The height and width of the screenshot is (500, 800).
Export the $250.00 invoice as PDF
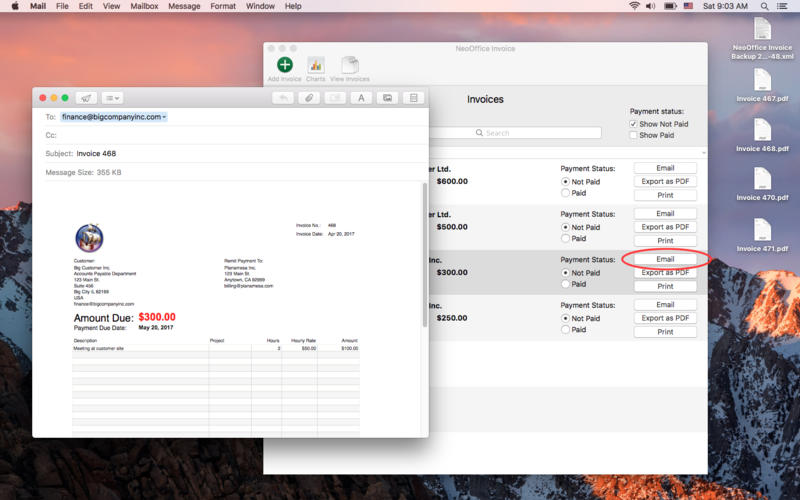(x=665, y=318)
